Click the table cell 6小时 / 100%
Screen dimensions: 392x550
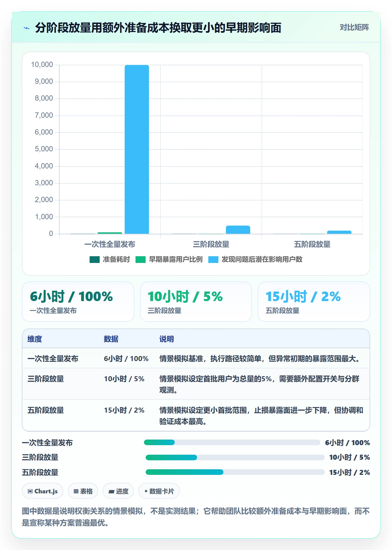(126, 359)
